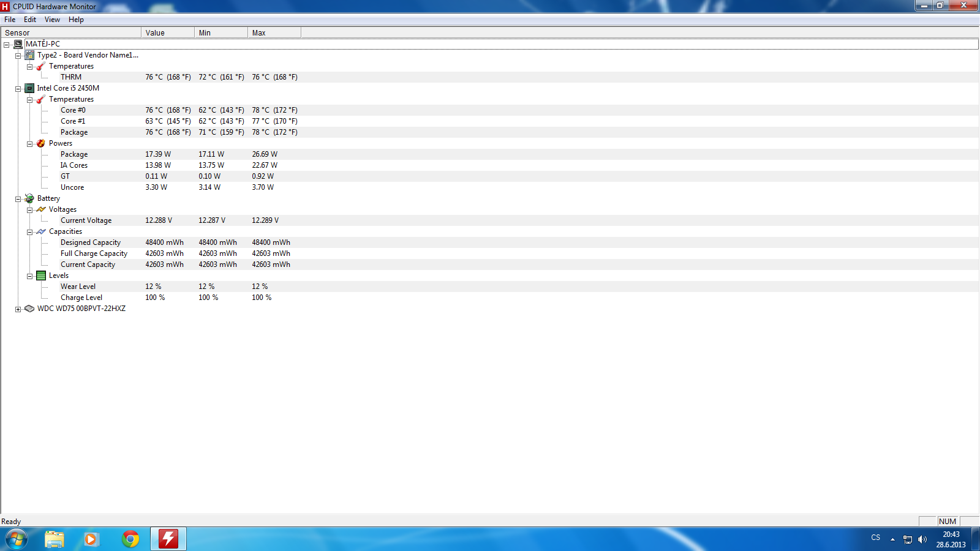Click the Value column header

(x=168, y=33)
